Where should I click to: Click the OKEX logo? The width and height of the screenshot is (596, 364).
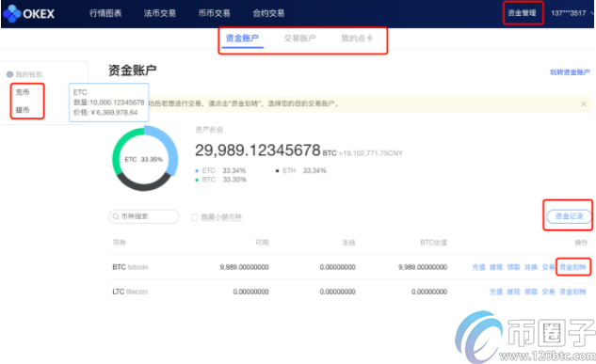point(28,14)
